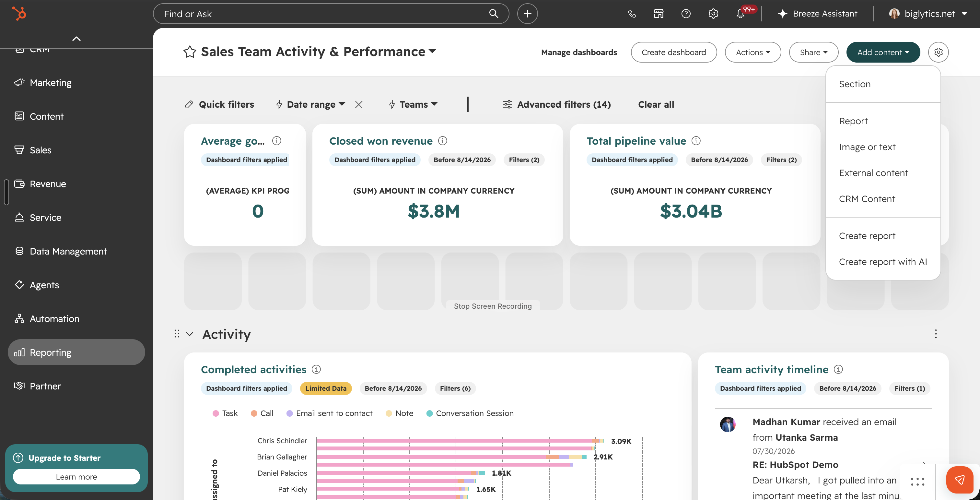Screen dimensions: 980x500
Task: Open Automation in the sidebar
Action: [x=76, y=318]
